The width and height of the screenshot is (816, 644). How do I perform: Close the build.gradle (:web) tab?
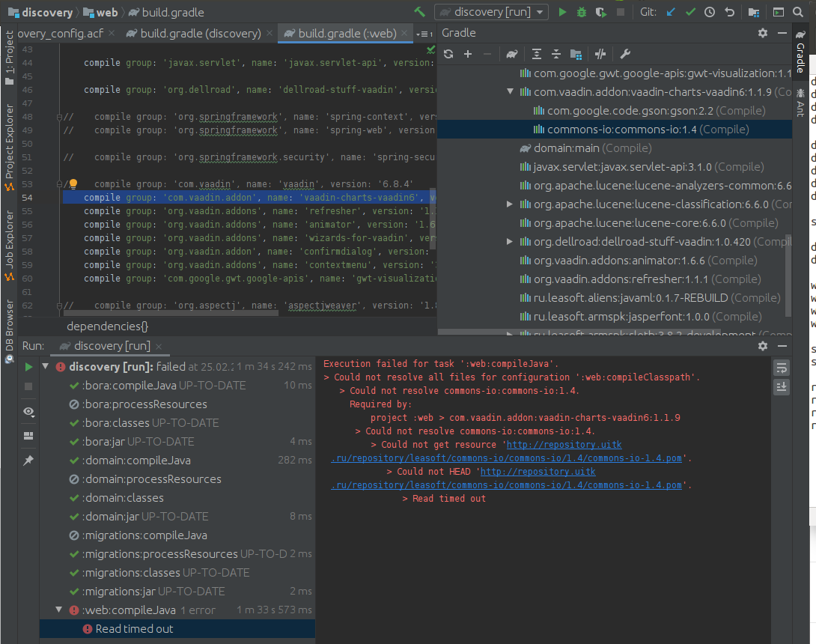(x=406, y=33)
